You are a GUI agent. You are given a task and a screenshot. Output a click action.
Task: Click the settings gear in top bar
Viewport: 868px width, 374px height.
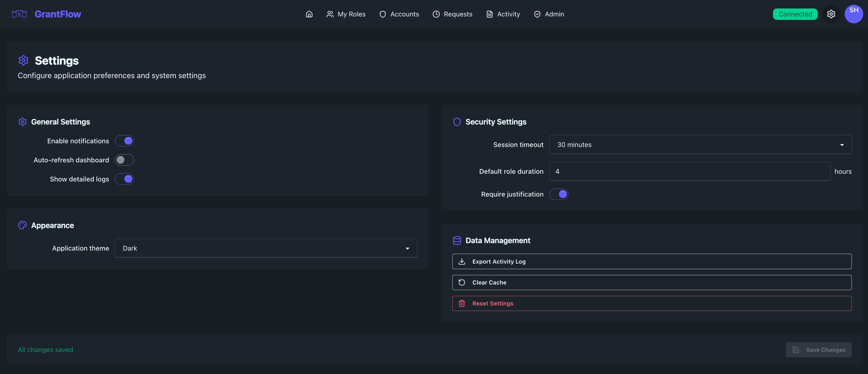pyautogui.click(x=831, y=14)
